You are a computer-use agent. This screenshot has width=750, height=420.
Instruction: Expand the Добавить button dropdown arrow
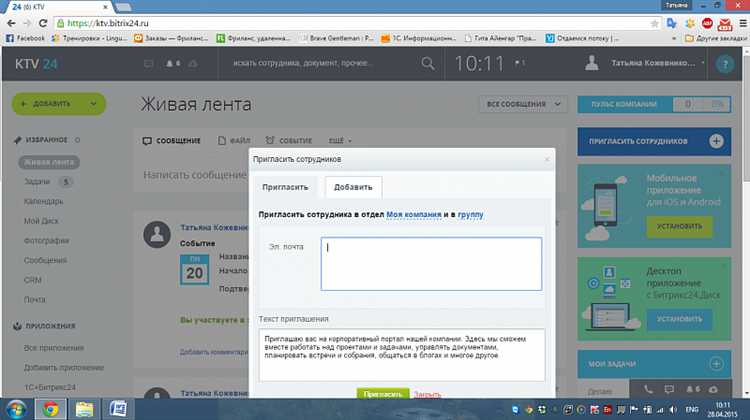[x=93, y=104]
